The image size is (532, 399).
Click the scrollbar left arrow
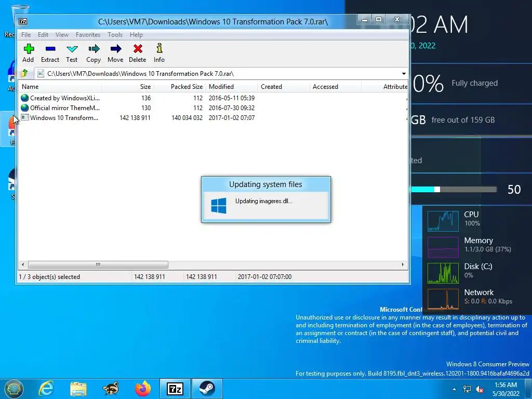[x=23, y=264]
